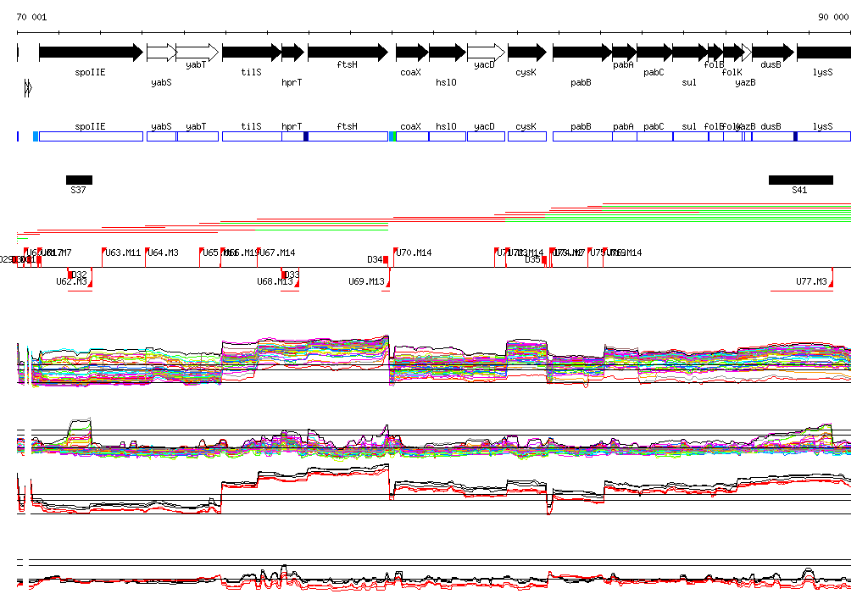868x605 pixels.
Task: Click the U69.M13 label
Action: [x=366, y=282]
